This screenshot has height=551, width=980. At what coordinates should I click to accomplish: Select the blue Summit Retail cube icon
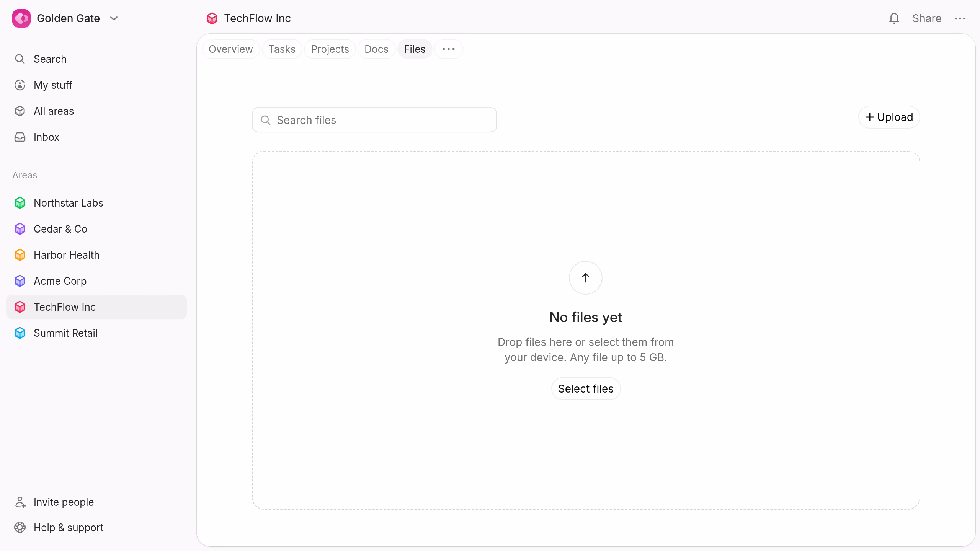[x=20, y=333]
